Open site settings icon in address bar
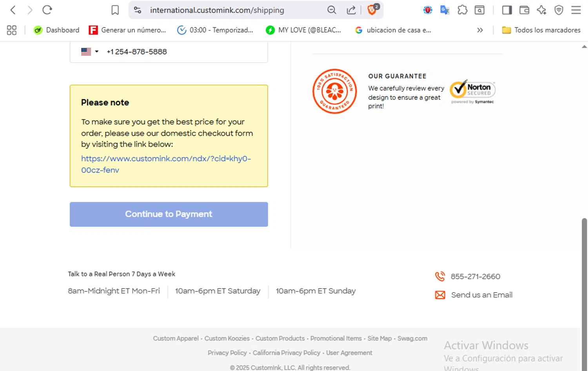This screenshot has width=588, height=371. point(137,10)
